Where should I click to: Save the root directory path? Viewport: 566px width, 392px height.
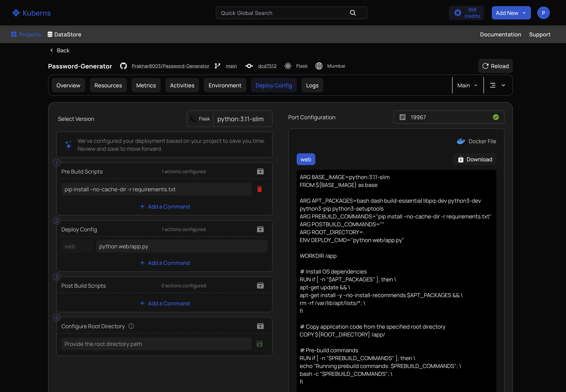[260, 344]
